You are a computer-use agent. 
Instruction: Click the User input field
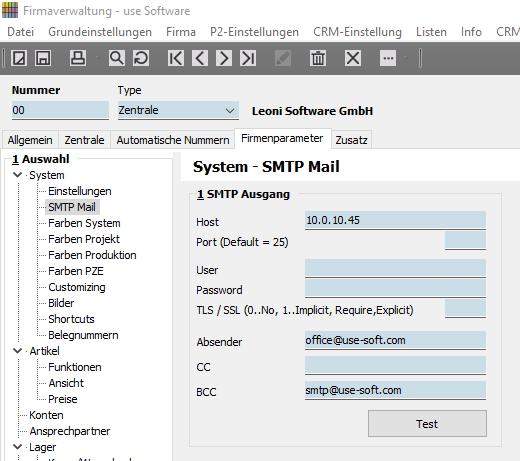coord(395,268)
